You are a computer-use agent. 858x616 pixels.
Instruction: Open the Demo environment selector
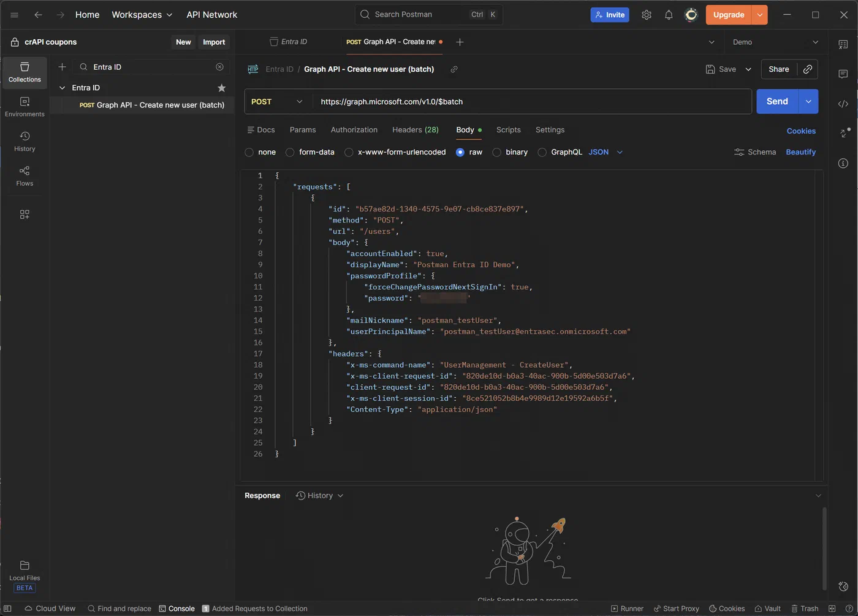click(775, 42)
